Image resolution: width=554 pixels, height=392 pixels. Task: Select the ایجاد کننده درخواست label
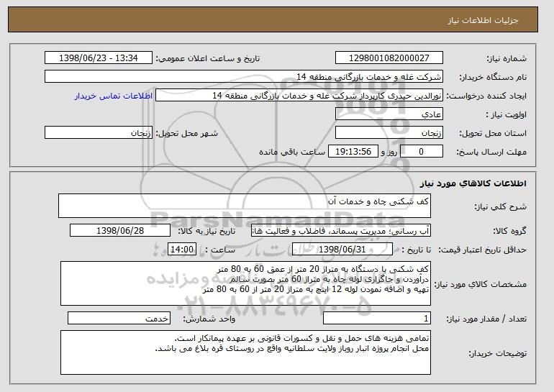(x=486, y=96)
